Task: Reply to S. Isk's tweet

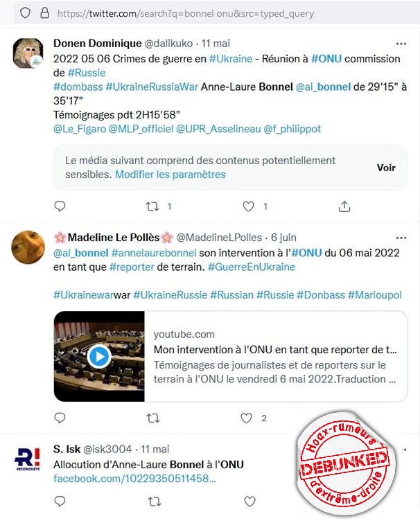Action: tap(60, 501)
